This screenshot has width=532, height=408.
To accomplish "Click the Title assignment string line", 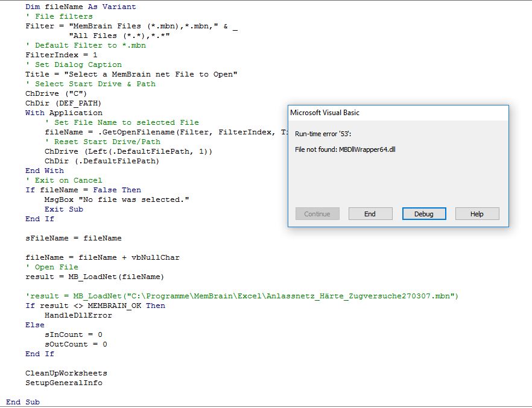I will [131, 74].
